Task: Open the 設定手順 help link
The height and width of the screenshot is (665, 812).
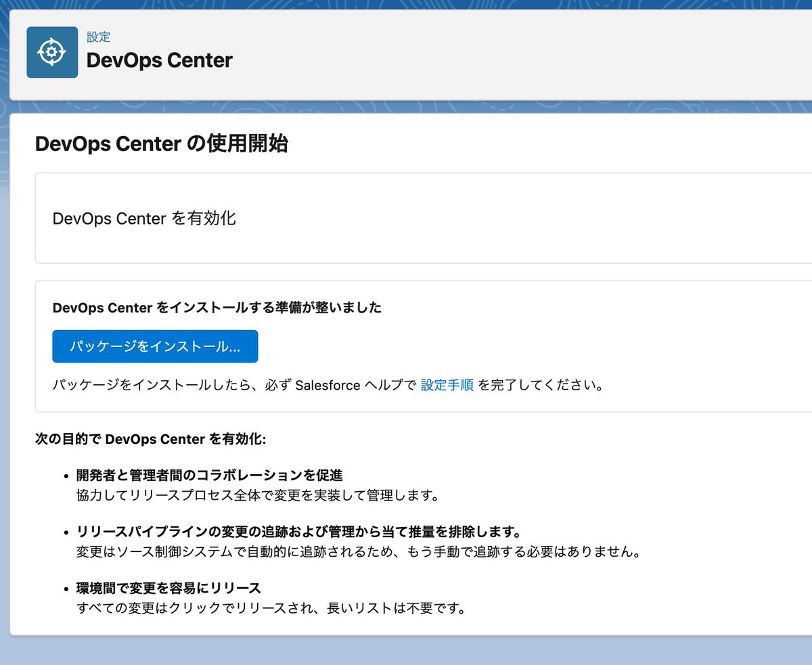Action: [447, 385]
